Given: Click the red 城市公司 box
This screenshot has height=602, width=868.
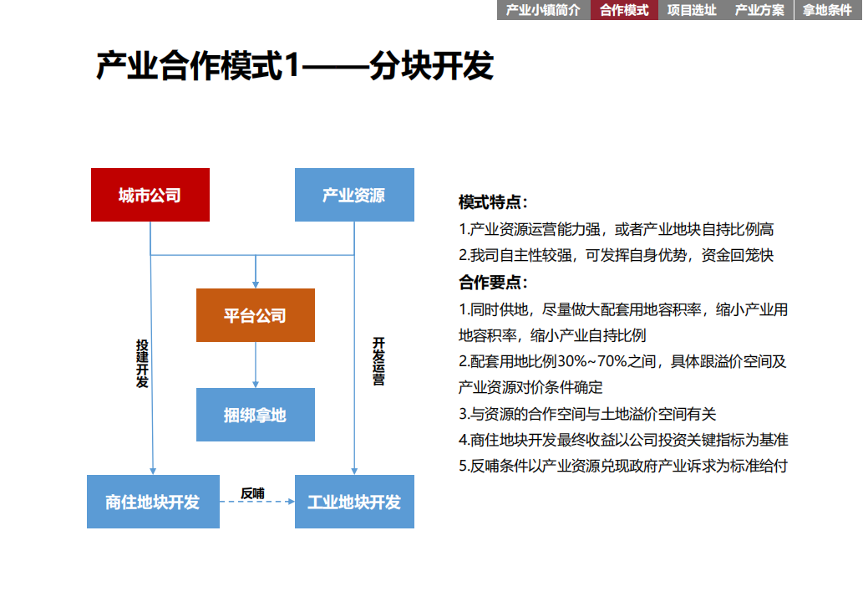Looking at the screenshot, I should pos(150,195).
